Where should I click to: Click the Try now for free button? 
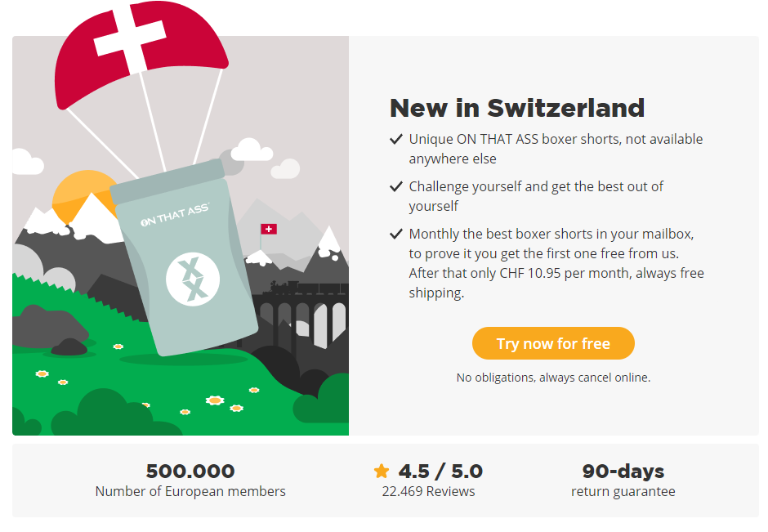553,343
